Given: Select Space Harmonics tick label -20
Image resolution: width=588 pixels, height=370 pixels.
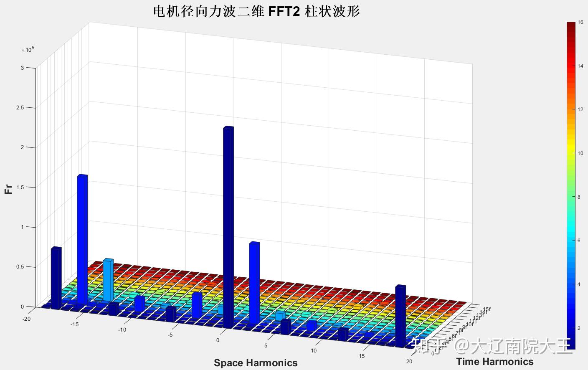Looking at the screenshot, I should 27,319.
